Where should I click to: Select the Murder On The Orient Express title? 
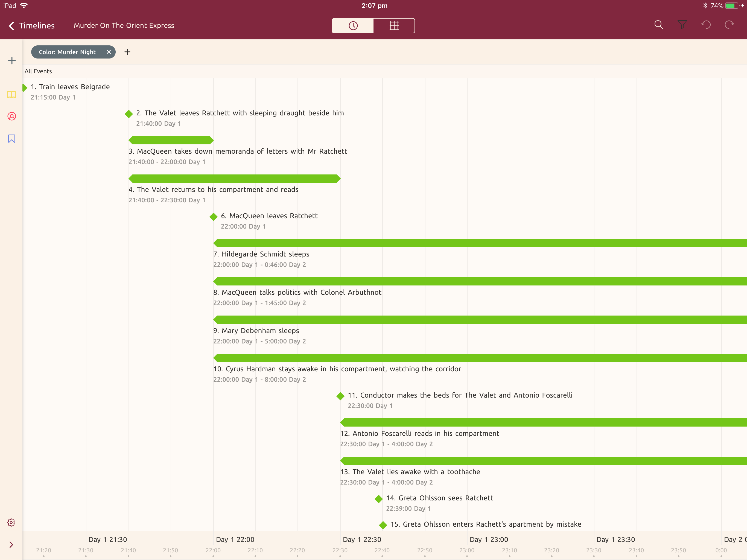[124, 26]
